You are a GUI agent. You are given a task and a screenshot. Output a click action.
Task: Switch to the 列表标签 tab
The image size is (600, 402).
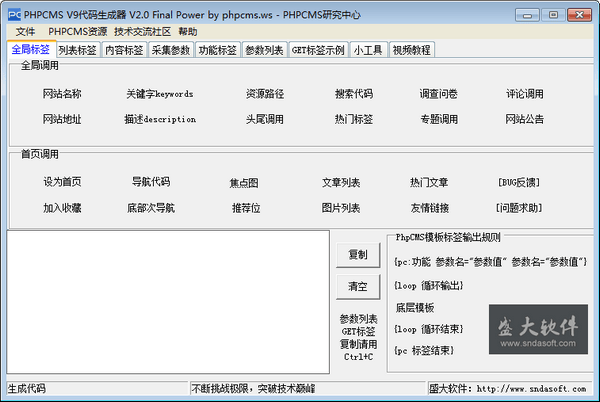(x=76, y=50)
